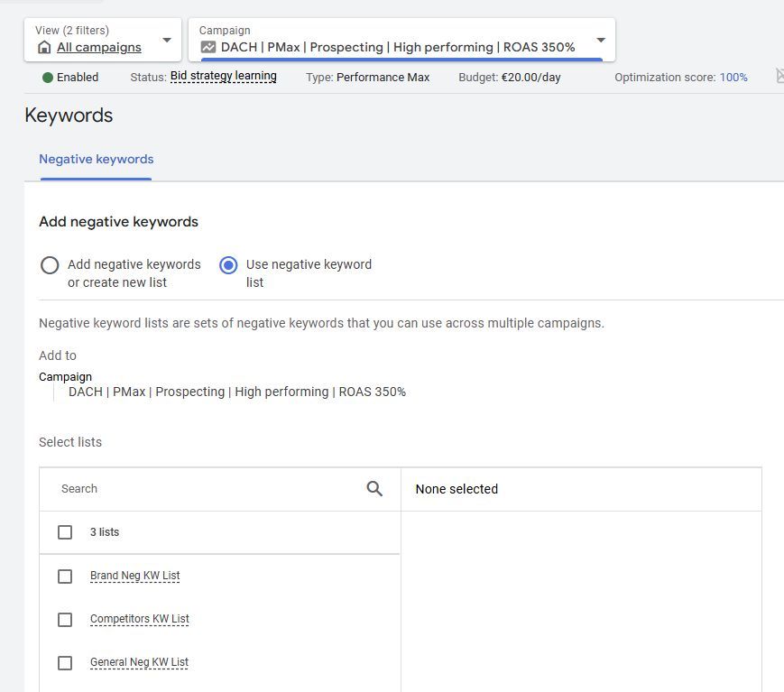Switch to the Negative keywords tab
Screen dimensions: 784x692
tap(96, 159)
